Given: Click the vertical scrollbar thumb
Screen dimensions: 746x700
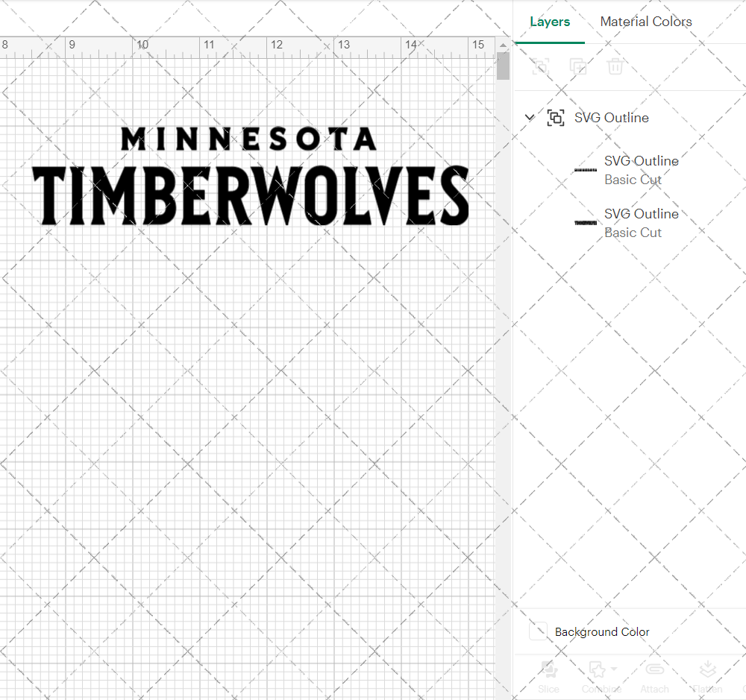Looking at the screenshot, I should point(503,66).
